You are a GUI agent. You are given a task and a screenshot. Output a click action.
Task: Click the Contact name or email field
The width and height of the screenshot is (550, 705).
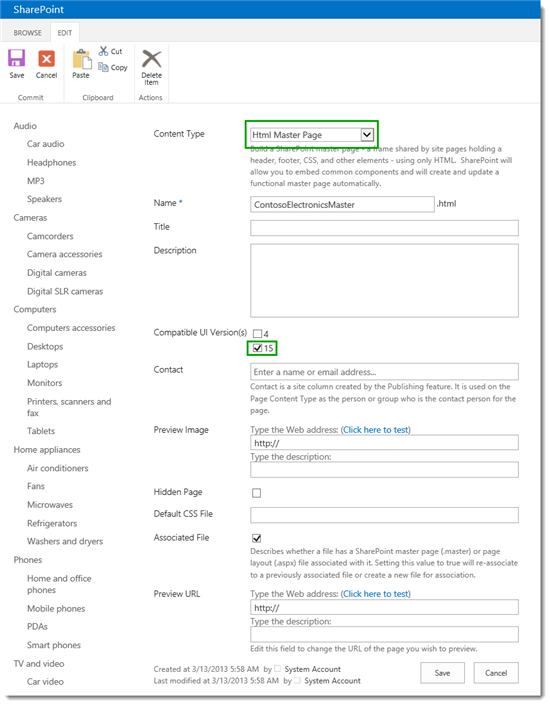385,372
